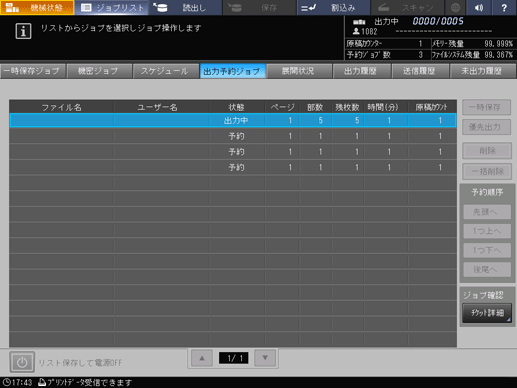The height and width of the screenshot is (388, 517).
Task: Click the user 1082 indicator
Action: (365, 32)
